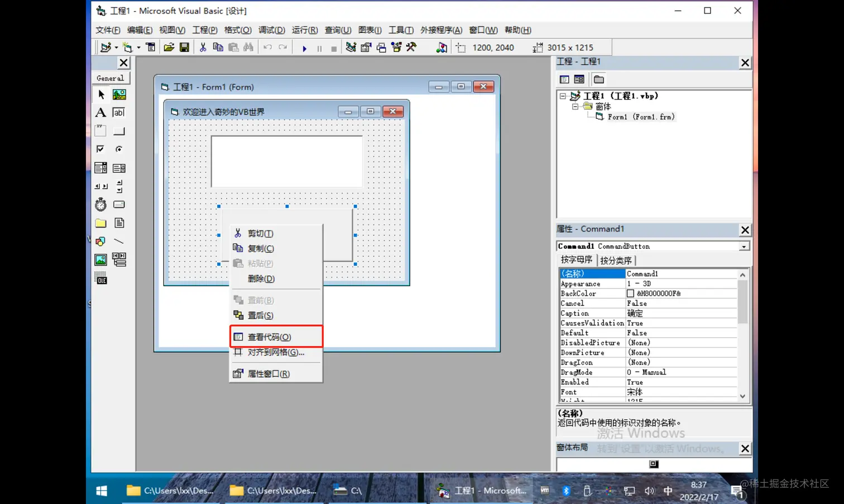Click the Open Project toolbar icon
Image resolution: width=844 pixels, height=504 pixels.
(169, 47)
